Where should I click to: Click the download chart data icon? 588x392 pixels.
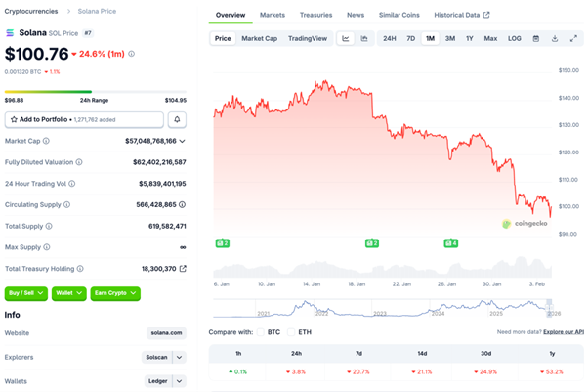coord(554,38)
